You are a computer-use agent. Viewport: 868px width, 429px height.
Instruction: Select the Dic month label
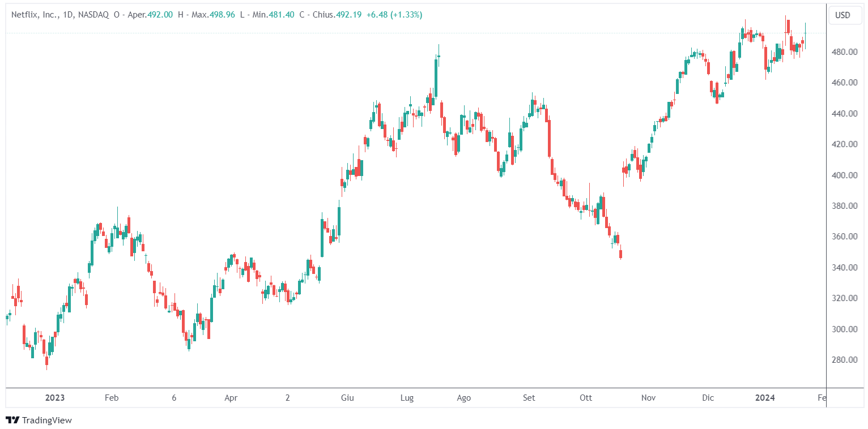coord(708,398)
